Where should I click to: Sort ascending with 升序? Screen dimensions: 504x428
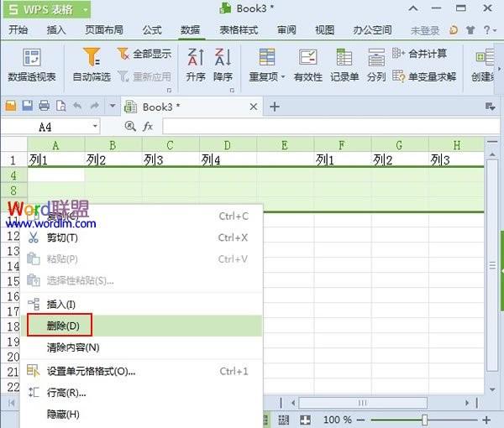point(196,65)
